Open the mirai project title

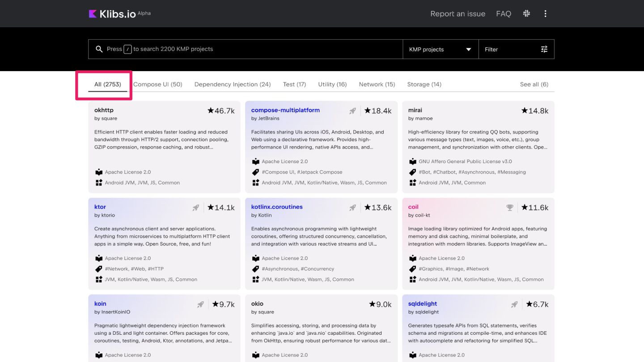tap(415, 110)
